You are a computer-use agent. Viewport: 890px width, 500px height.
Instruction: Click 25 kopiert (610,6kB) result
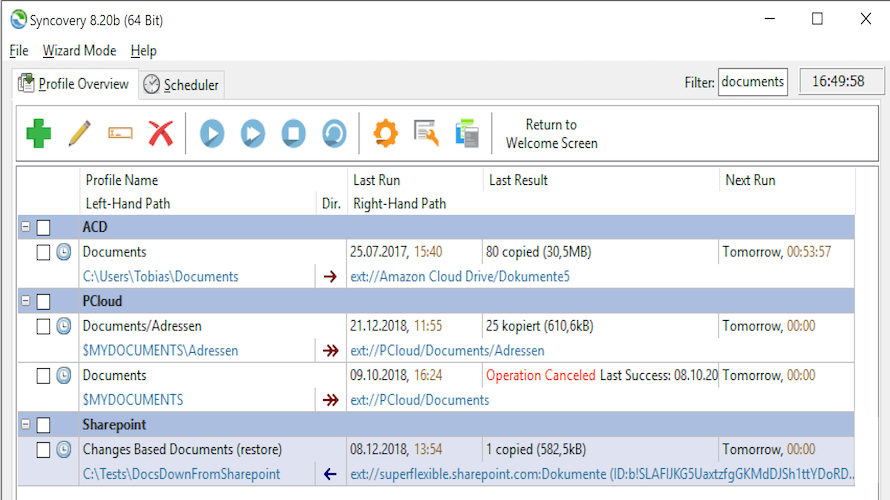540,326
